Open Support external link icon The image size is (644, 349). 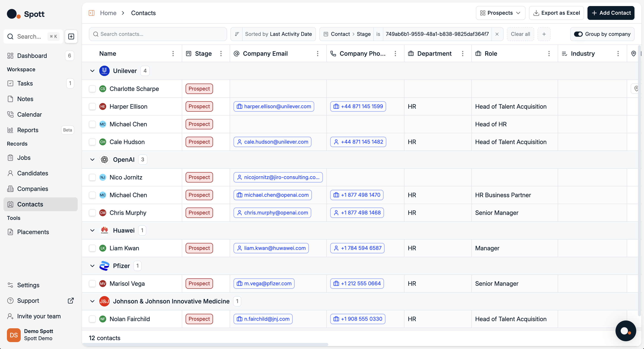[x=71, y=301]
